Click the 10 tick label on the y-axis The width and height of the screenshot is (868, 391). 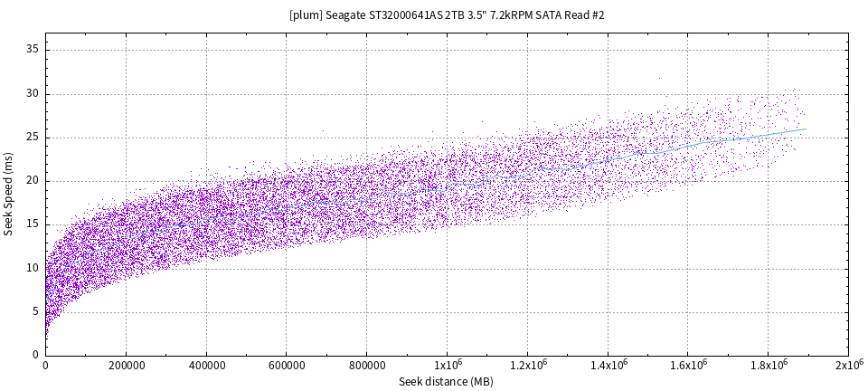pos(31,269)
